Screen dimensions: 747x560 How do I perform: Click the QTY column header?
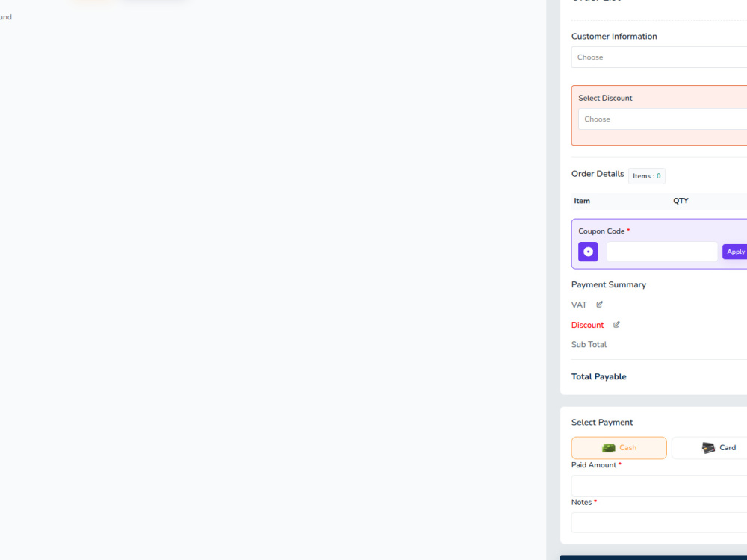(x=681, y=201)
